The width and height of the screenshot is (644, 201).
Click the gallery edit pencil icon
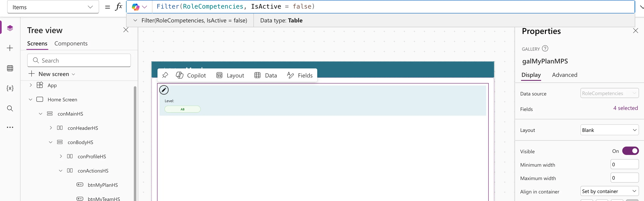(164, 90)
